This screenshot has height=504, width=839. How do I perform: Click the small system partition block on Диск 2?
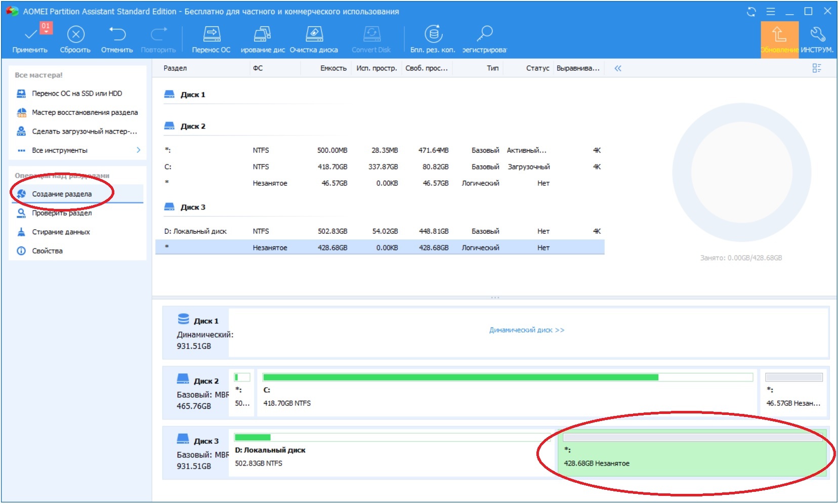(242, 393)
